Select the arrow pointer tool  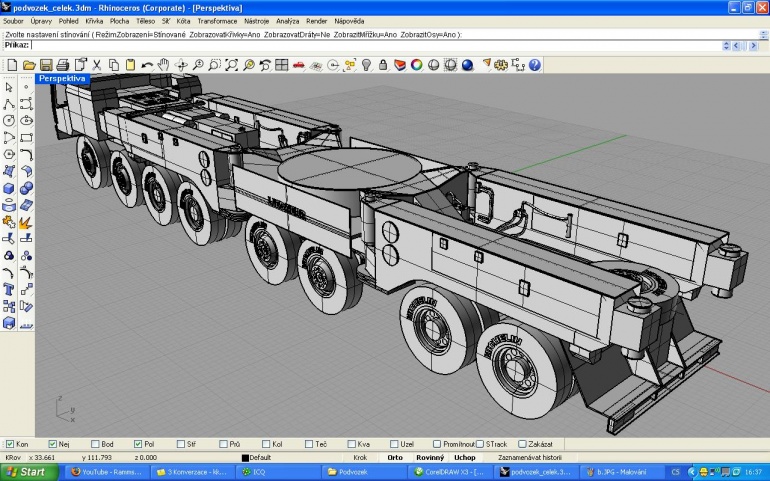[x=9, y=87]
